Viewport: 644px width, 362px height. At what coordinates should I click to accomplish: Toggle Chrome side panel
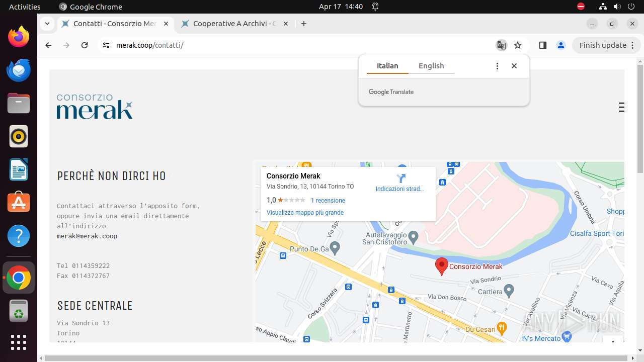click(x=542, y=45)
